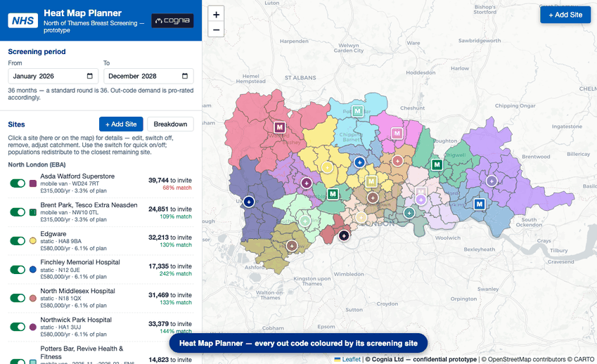Toggle Finchley Memorial Hospital switch
The image size is (597, 364).
18,270
